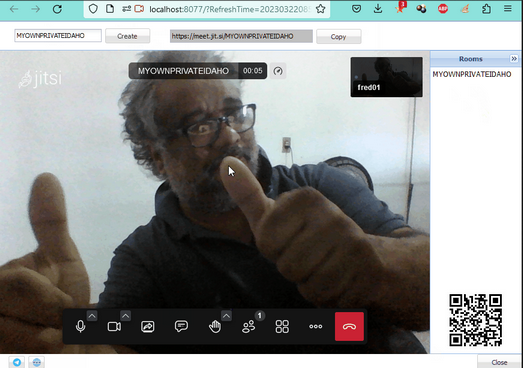Click the Create button
Screen dimensions: 523x368
127,36
